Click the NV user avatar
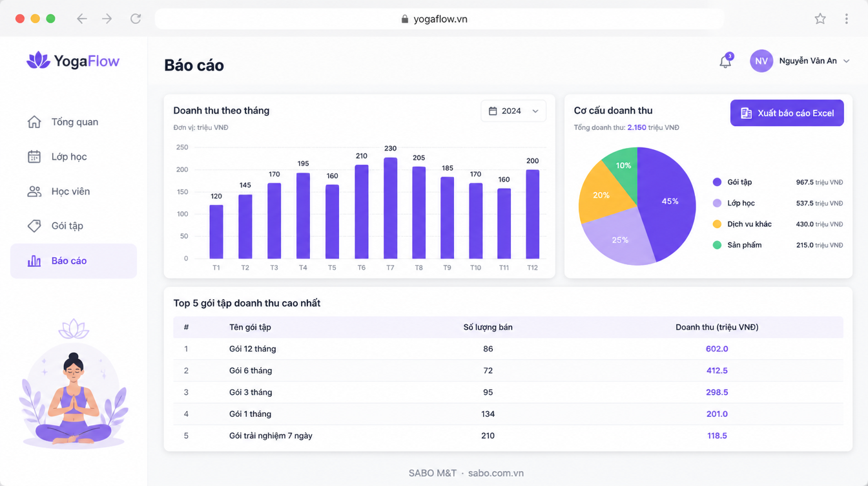Viewport: 868px width, 486px height. click(761, 61)
